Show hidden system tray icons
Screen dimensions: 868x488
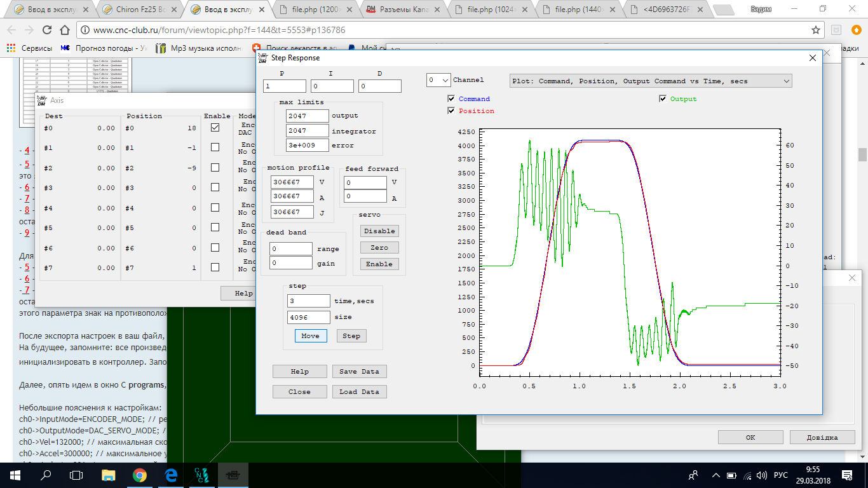tap(715, 475)
